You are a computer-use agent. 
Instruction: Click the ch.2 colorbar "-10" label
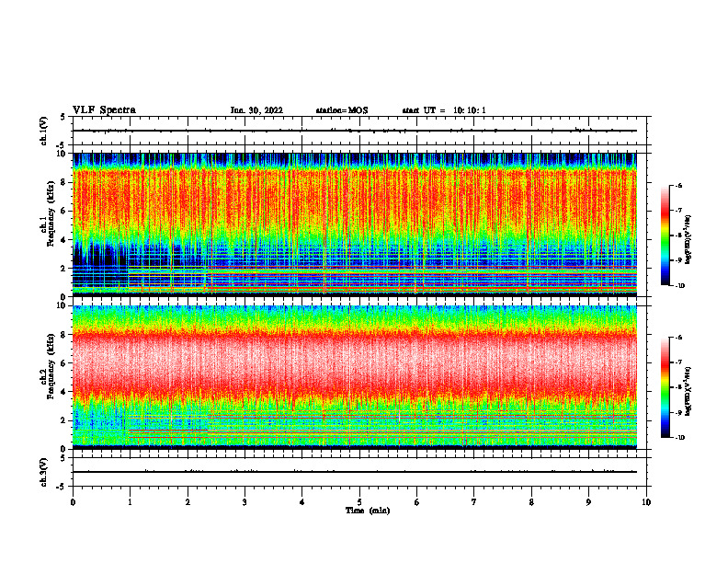click(x=680, y=438)
